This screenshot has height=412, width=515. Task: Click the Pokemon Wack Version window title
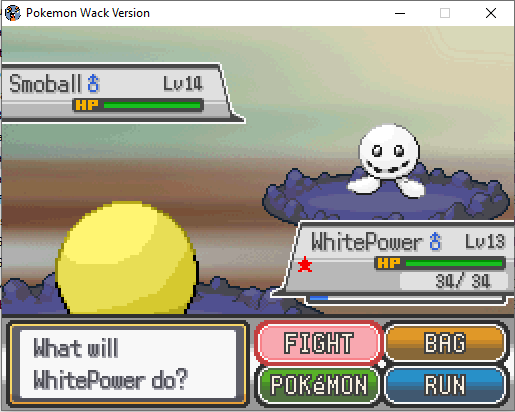(x=88, y=13)
